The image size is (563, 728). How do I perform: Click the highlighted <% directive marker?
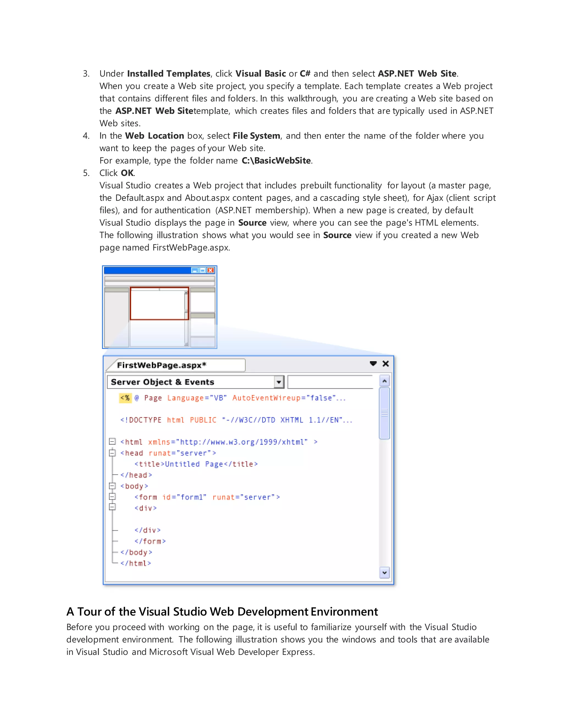125,398
